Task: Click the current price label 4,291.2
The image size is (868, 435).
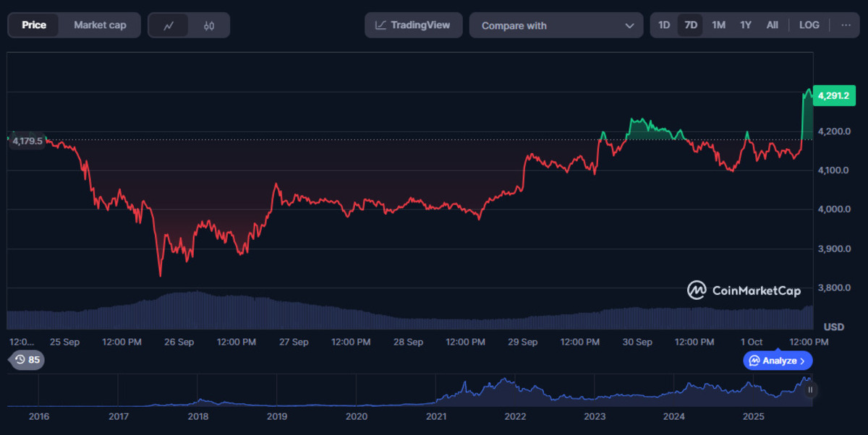Action: point(834,95)
